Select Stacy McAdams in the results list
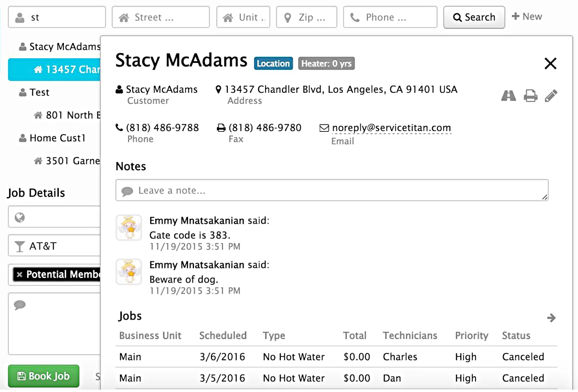 click(x=59, y=46)
